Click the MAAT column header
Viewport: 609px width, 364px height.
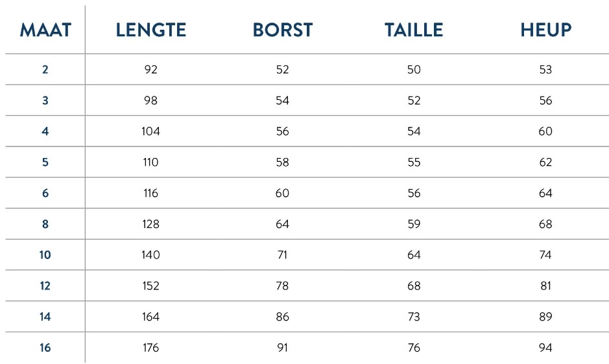45,30
